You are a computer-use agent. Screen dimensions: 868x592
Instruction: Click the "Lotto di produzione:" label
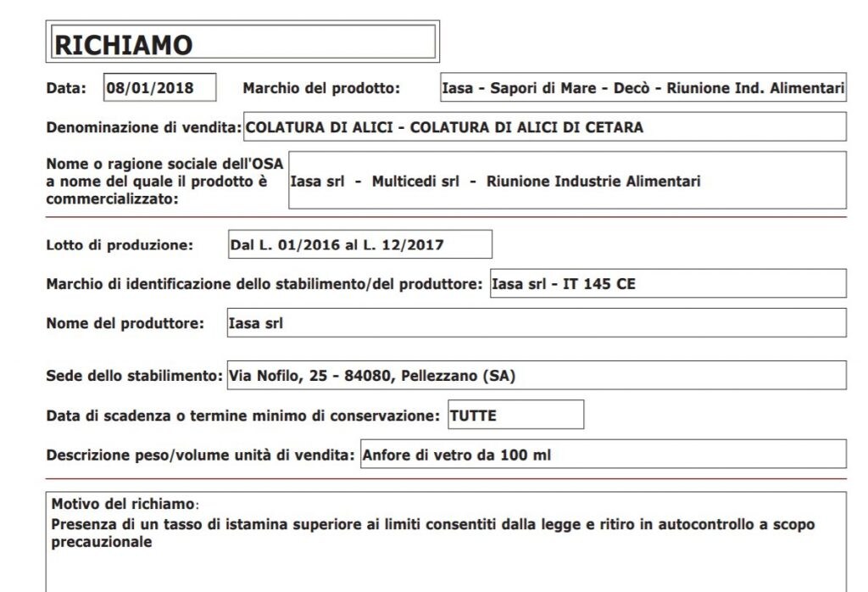[120, 245]
